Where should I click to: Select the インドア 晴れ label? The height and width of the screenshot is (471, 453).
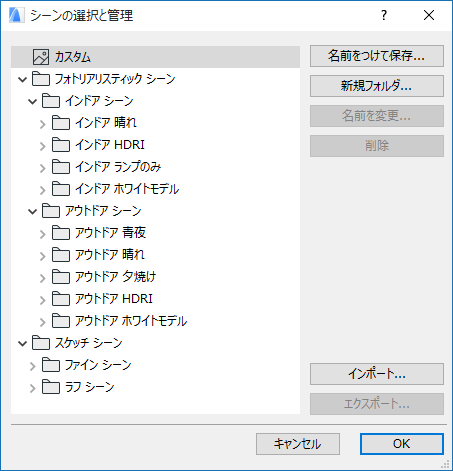[106, 123]
